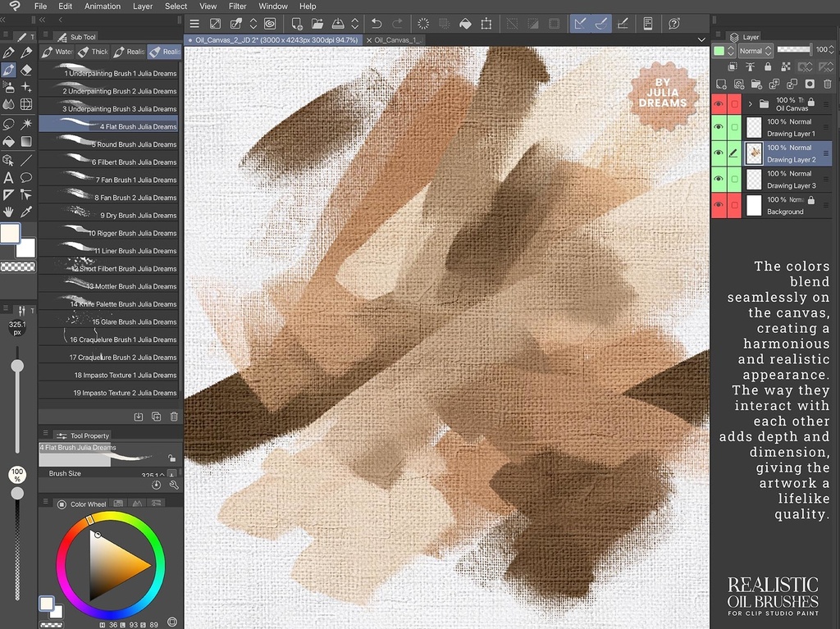Hide the Background layer visibility
Screen dimensions: 840x629
click(719, 206)
